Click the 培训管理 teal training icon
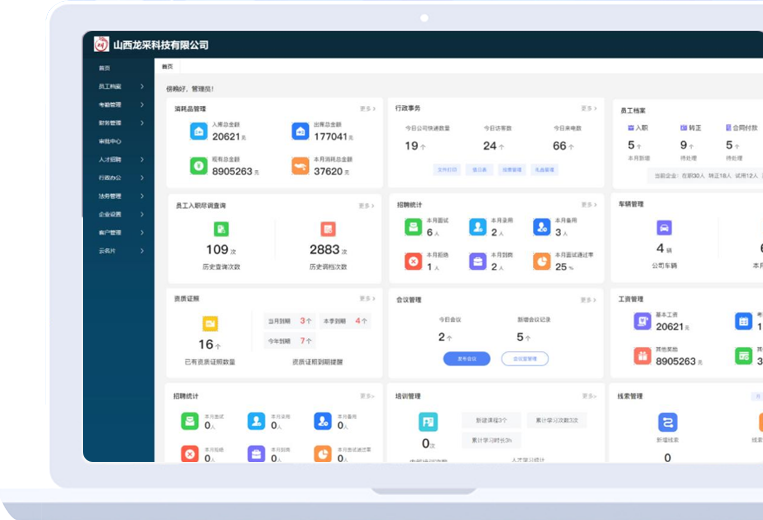 (x=428, y=422)
